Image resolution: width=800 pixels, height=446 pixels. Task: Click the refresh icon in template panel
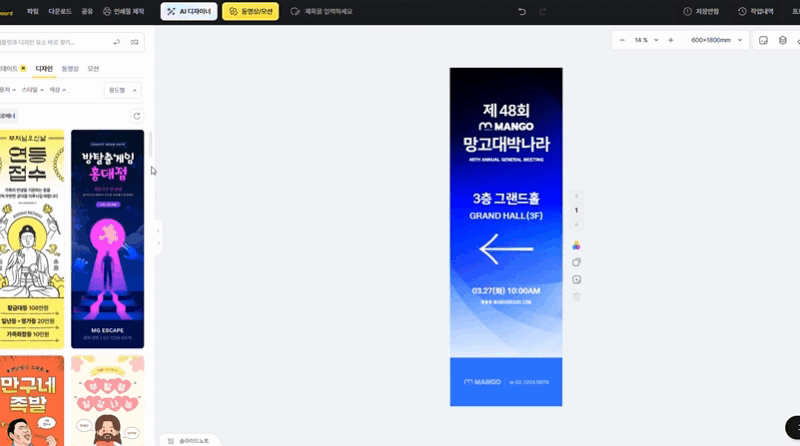[137, 116]
